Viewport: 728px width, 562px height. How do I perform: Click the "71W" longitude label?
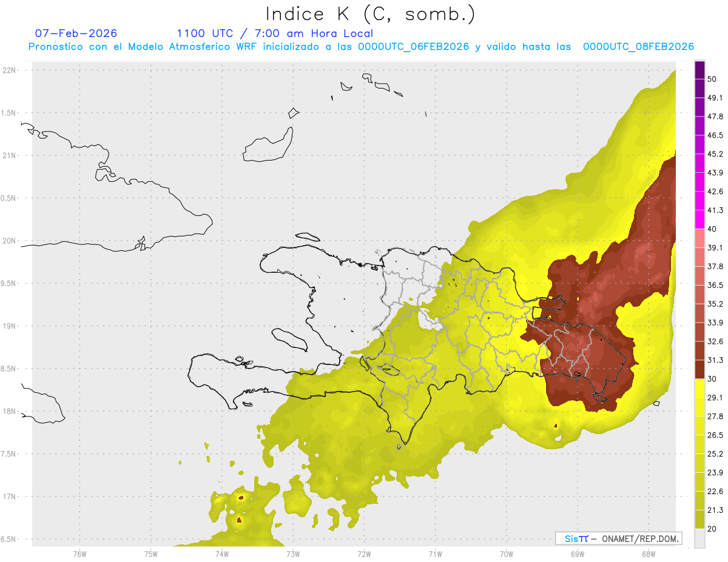point(435,554)
